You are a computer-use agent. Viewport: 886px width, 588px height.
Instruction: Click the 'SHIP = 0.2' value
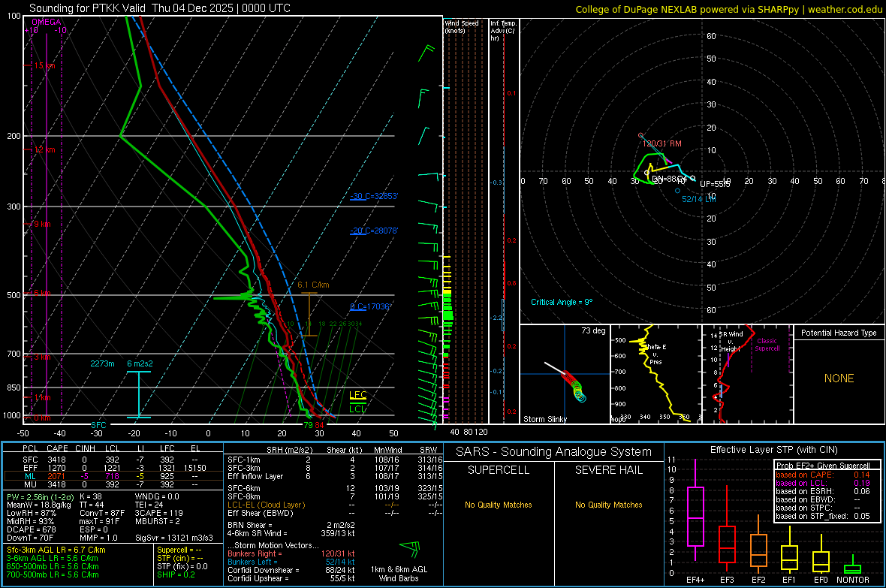pyautogui.click(x=176, y=575)
